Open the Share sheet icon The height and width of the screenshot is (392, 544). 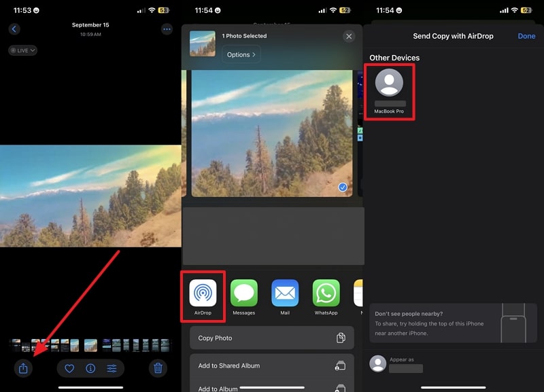pos(23,368)
